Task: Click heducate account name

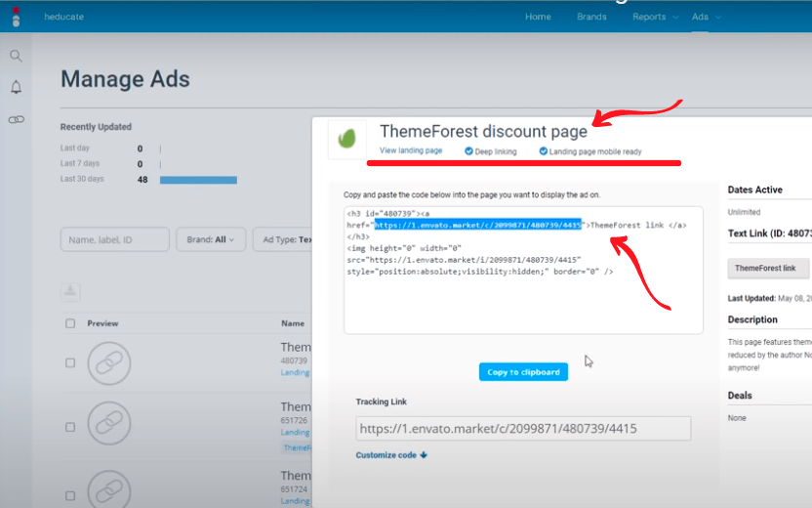Action: pyautogui.click(x=63, y=17)
